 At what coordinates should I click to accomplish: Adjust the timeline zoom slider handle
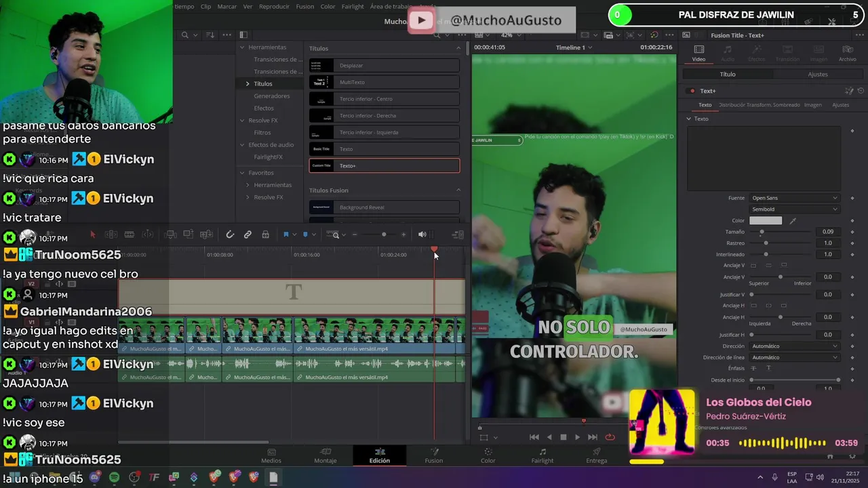[384, 235]
